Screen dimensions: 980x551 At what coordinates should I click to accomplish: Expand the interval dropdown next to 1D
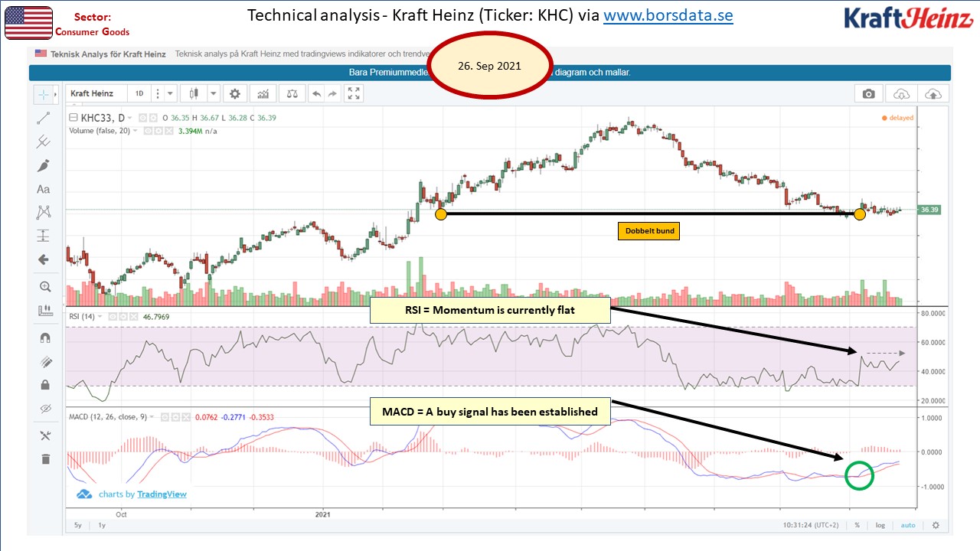(x=171, y=93)
